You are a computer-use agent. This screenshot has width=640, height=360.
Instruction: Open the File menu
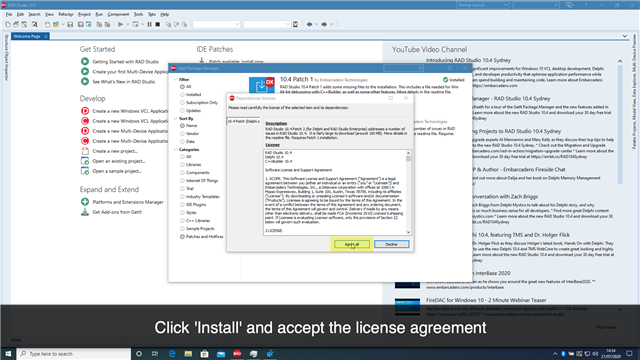(9, 14)
